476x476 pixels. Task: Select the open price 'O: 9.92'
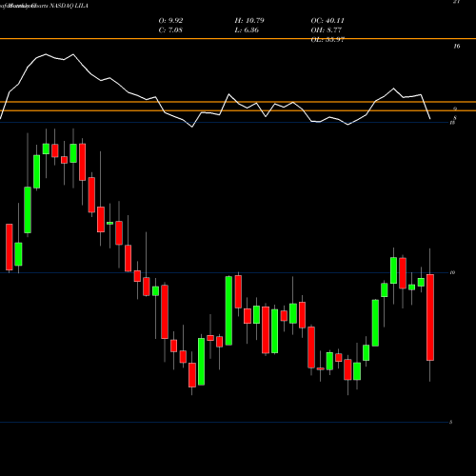[170, 21]
